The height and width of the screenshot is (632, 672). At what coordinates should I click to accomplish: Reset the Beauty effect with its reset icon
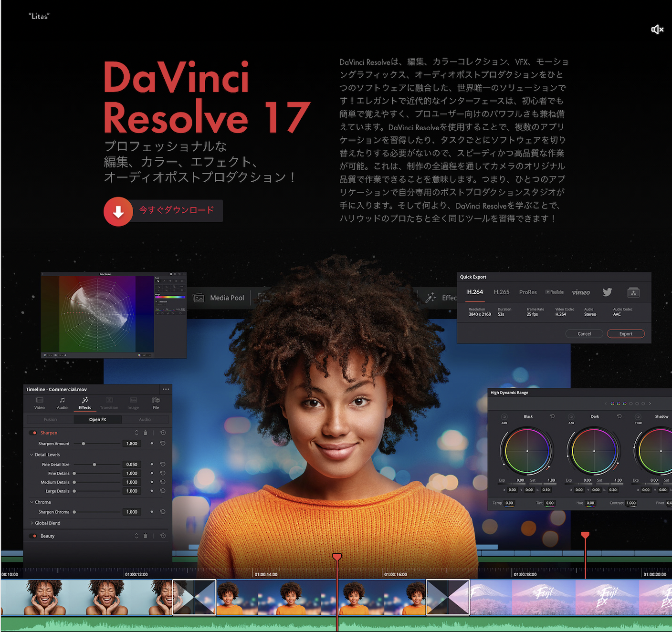pos(163,536)
